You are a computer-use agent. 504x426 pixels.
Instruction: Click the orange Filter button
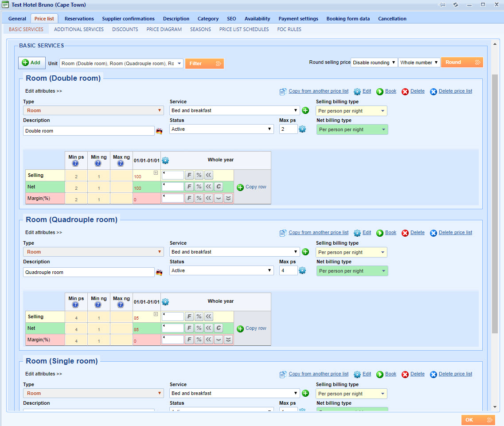coord(204,64)
